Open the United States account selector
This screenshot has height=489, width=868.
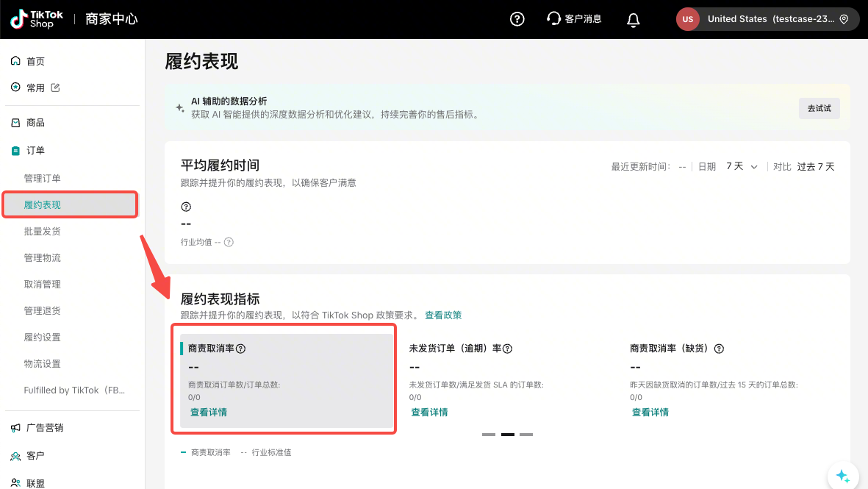coord(767,19)
